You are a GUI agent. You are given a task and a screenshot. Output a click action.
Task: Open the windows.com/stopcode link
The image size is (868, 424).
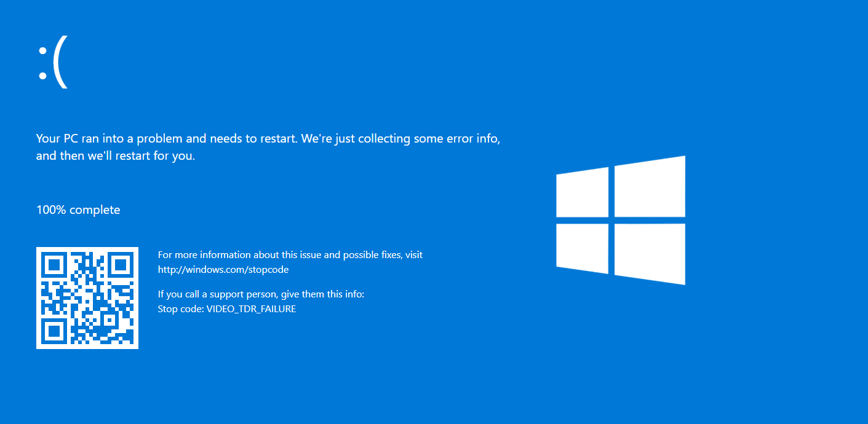223,270
